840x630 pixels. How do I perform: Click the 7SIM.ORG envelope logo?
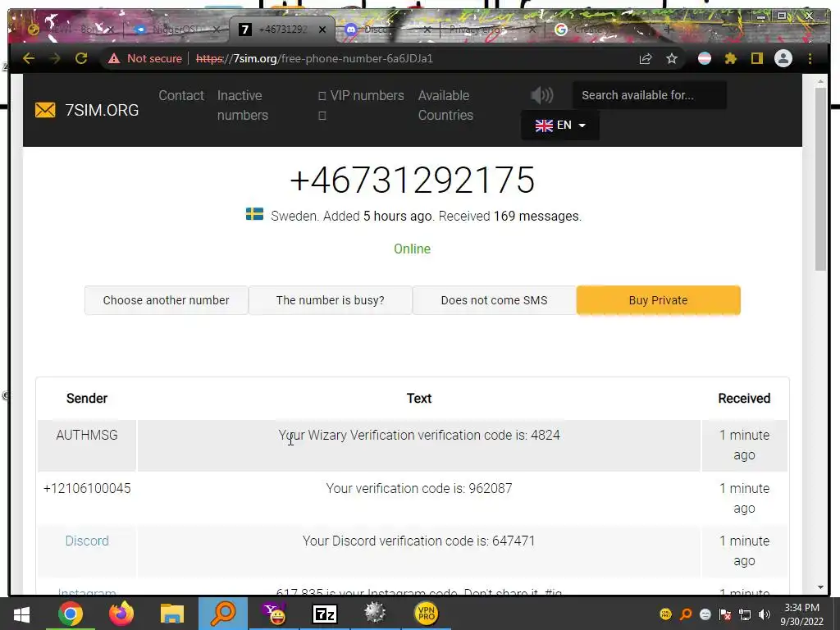[45, 110]
